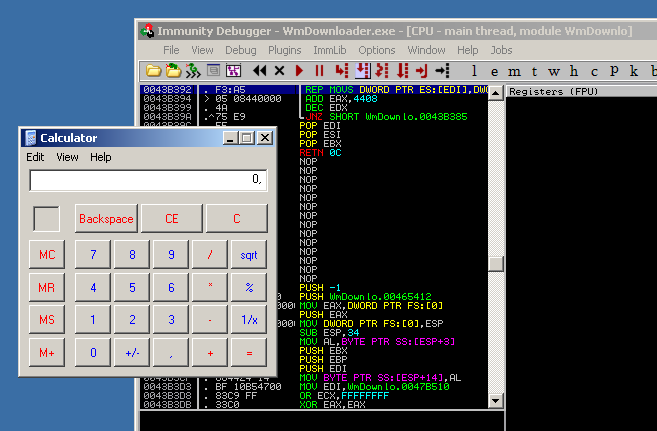Click the gray window list icon in toolbar
657x431 pixels.
213,70
